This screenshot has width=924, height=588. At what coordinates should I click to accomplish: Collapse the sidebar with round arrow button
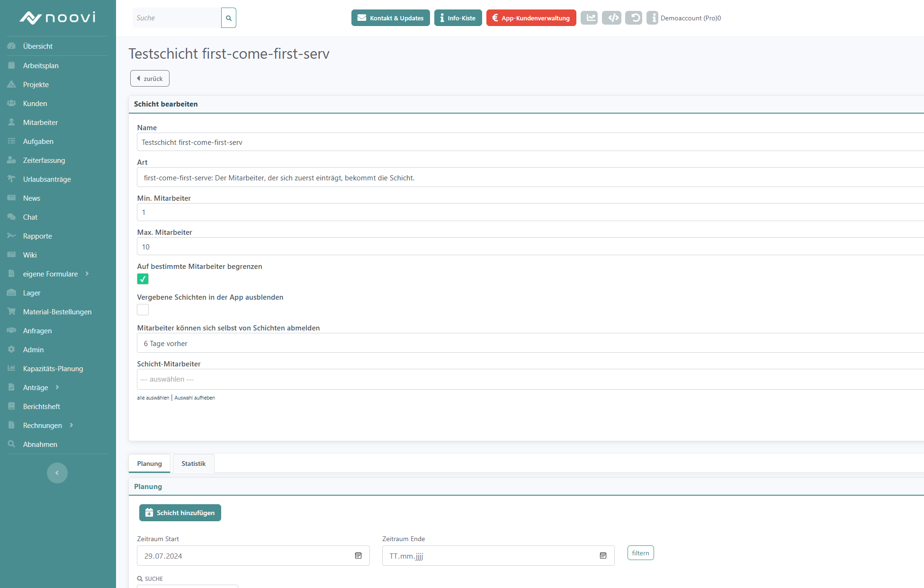(57, 472)
